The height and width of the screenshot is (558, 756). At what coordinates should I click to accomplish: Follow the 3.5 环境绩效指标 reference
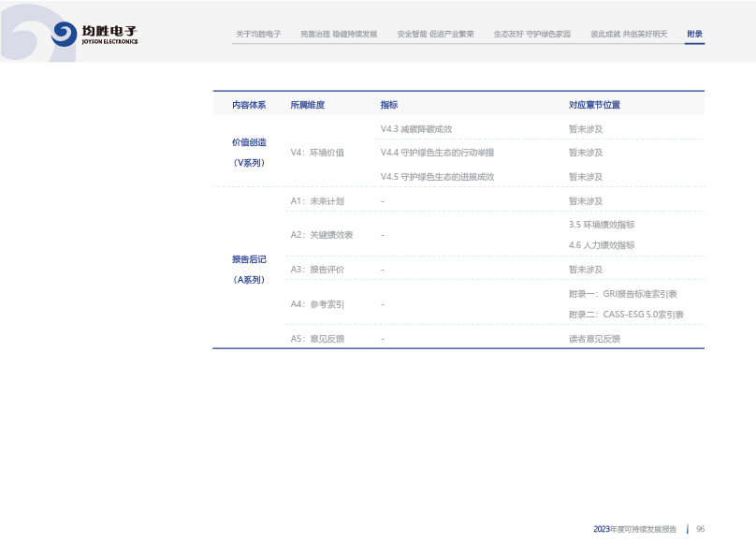pos(602,225)
